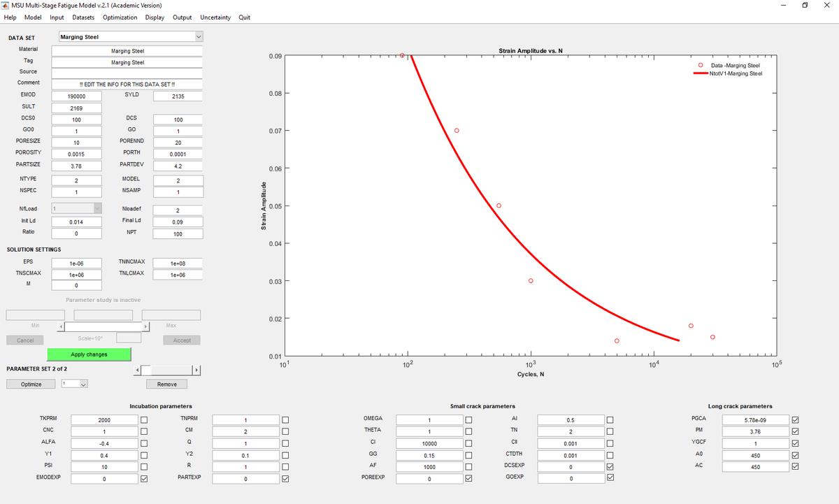Click the Remove button
Viewport: 839px width, 504px height.
(x=166, y=384)
